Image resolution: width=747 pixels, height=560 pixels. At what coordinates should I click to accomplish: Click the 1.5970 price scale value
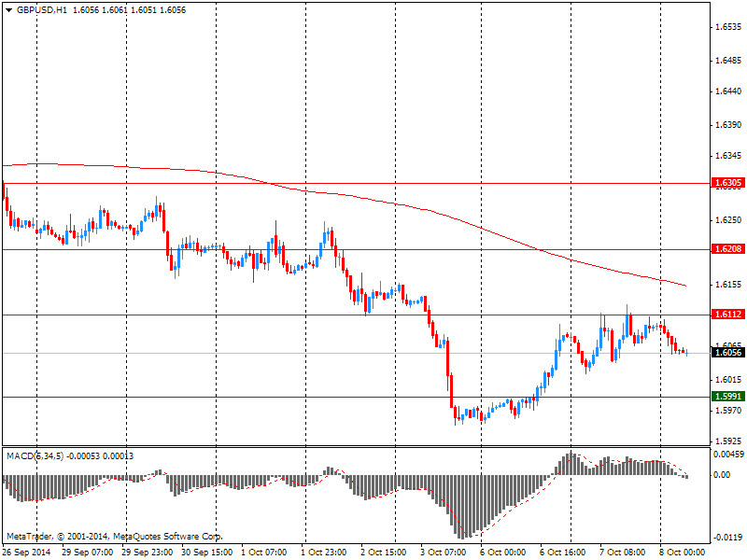(729, 411)
